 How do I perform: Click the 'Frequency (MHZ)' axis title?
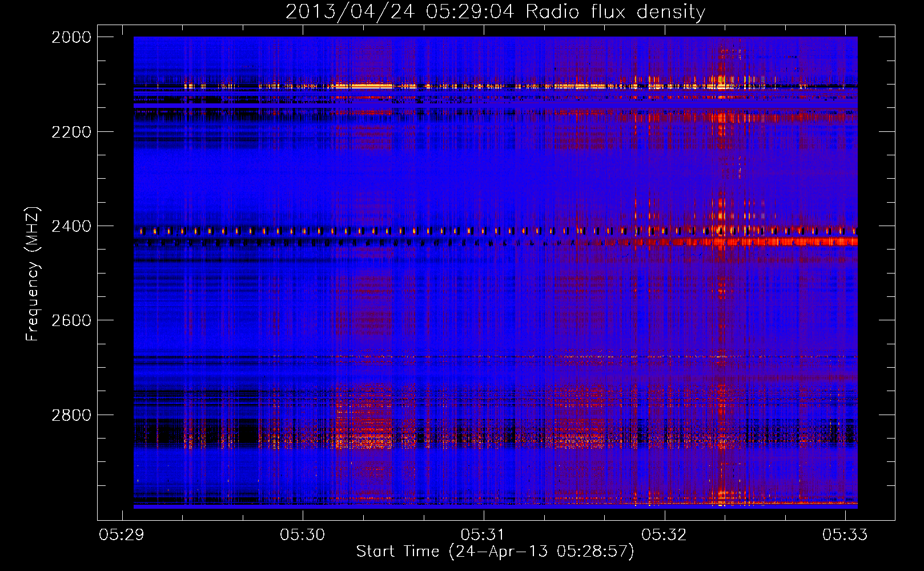click(x=33, y=274)
